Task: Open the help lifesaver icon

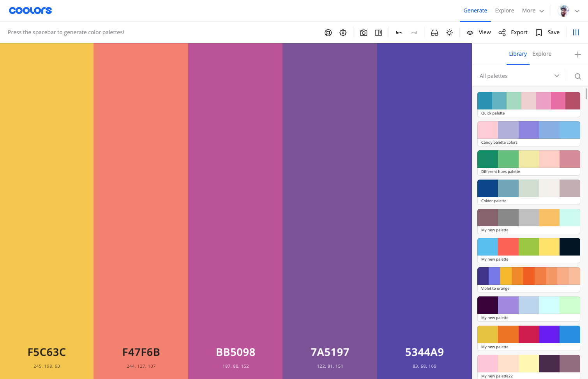Action: point(328,32)
